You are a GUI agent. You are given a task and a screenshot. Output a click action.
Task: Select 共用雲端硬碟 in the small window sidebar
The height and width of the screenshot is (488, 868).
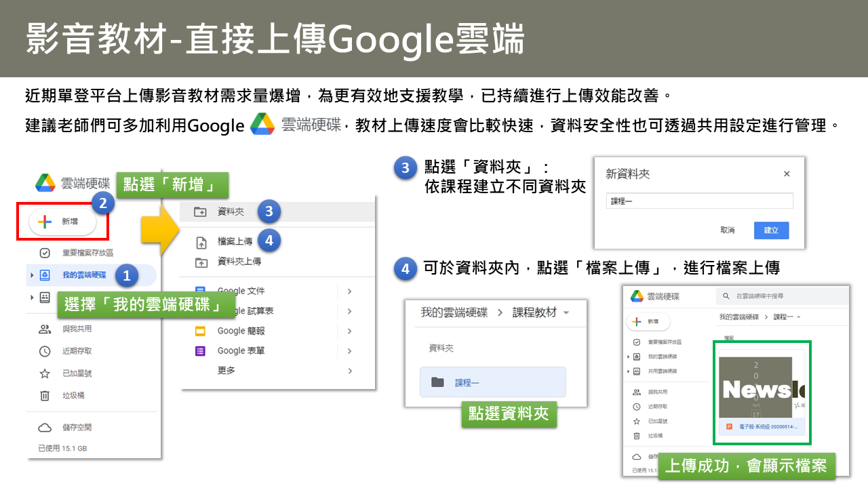tap(663, 371)
